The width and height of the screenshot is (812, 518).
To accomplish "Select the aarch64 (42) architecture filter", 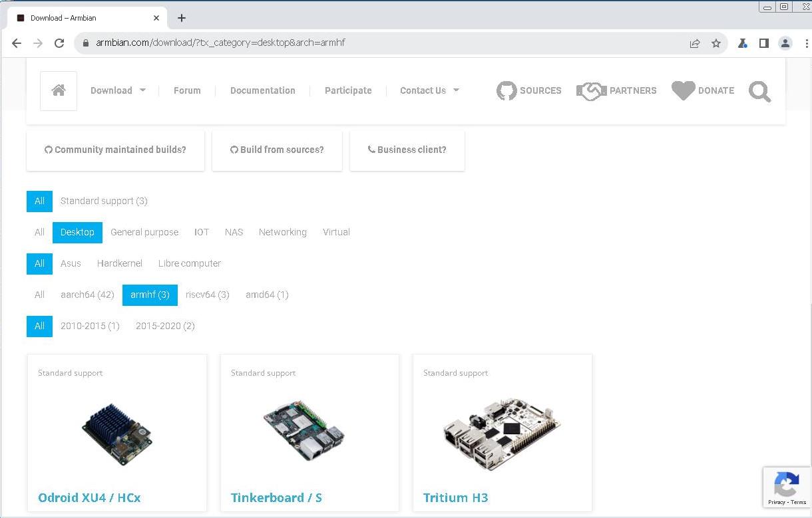I will pyautogui.click(x=87, y=295).
